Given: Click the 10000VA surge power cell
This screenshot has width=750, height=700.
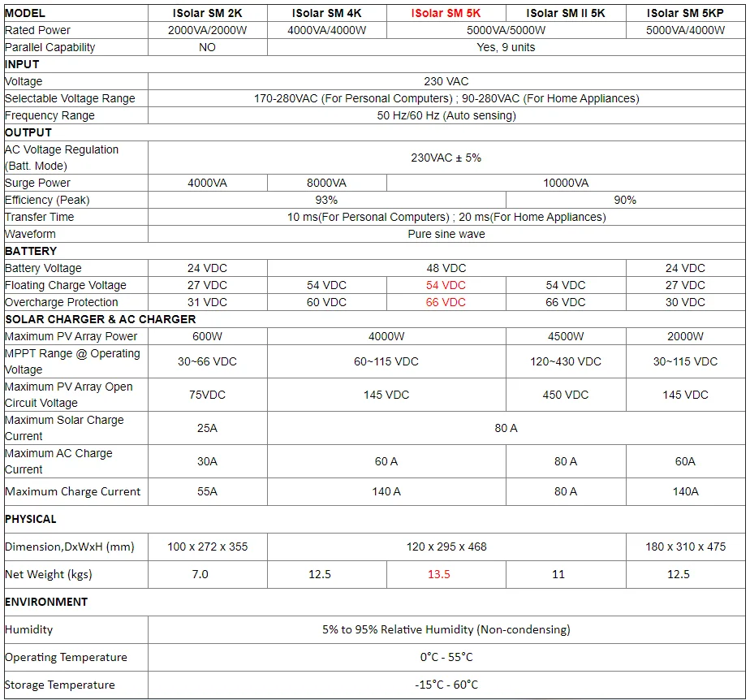Looking at the screenshot, I should (566, 184).
